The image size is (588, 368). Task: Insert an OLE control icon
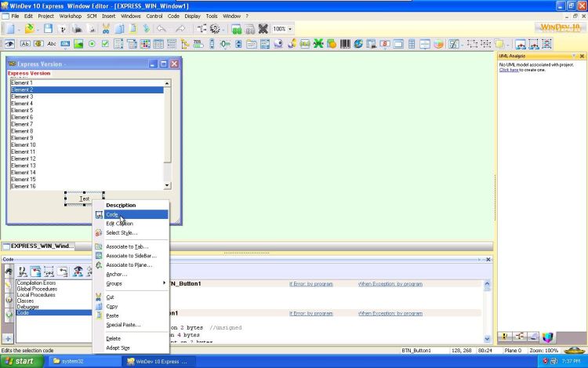click(305, 44)
